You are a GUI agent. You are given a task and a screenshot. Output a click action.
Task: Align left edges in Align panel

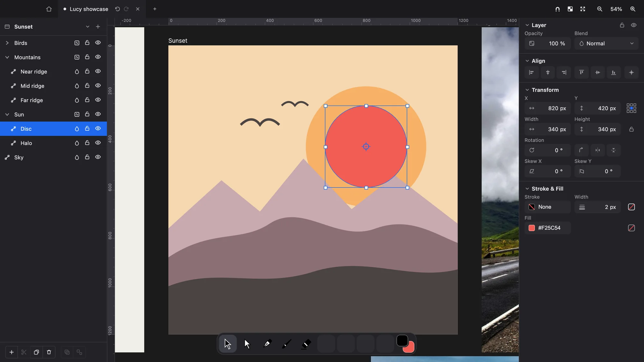(532, 72)
